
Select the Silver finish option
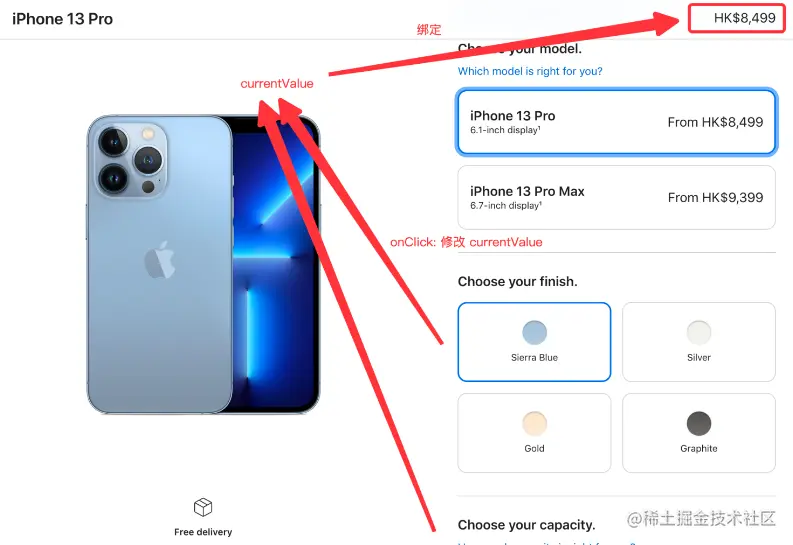[698, 342]
